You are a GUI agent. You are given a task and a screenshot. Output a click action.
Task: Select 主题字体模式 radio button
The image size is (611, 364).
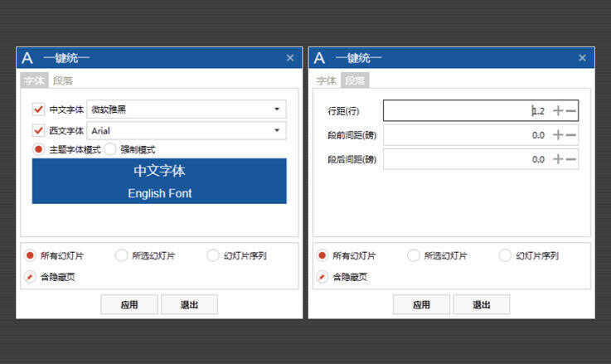(38, 149)
